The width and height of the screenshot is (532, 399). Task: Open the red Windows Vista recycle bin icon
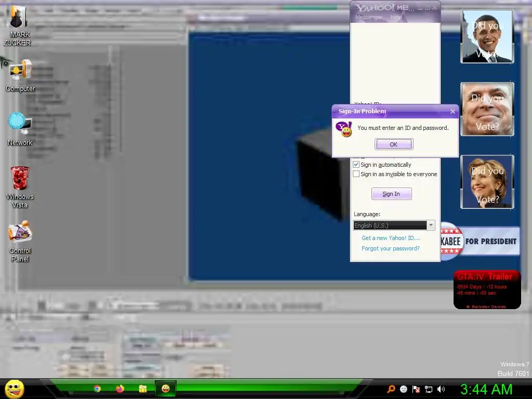pyautogui.click(x=20, y=187)
